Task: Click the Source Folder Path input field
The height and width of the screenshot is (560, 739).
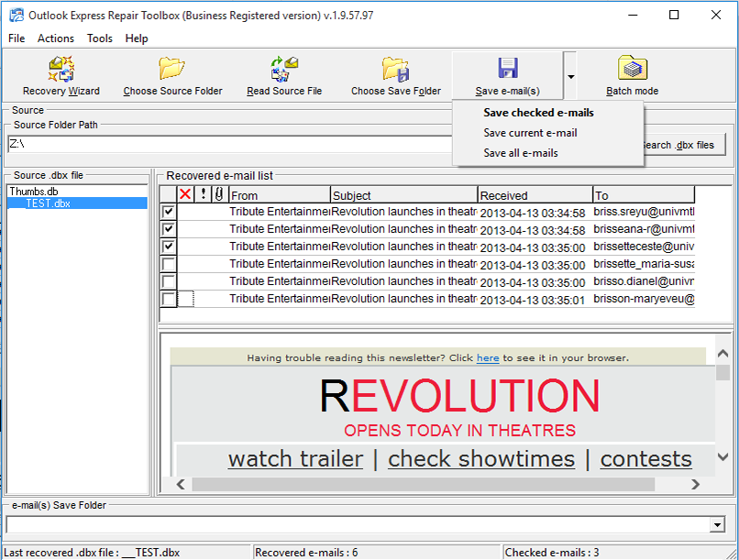Action: (x=230, y=144)
